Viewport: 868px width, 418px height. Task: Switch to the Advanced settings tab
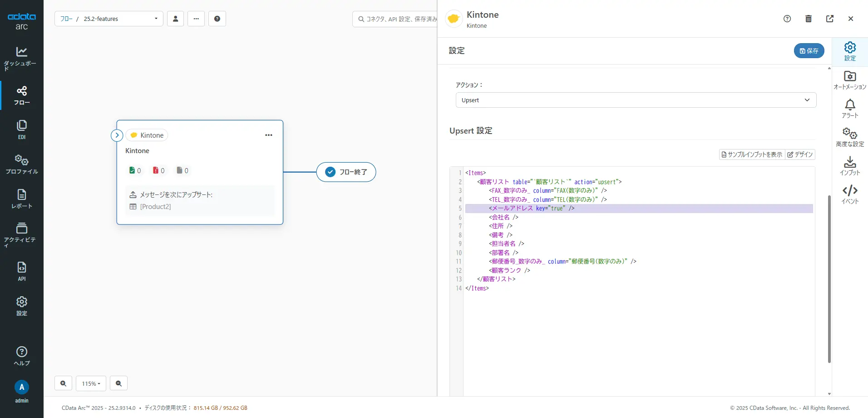coord(849,137)
